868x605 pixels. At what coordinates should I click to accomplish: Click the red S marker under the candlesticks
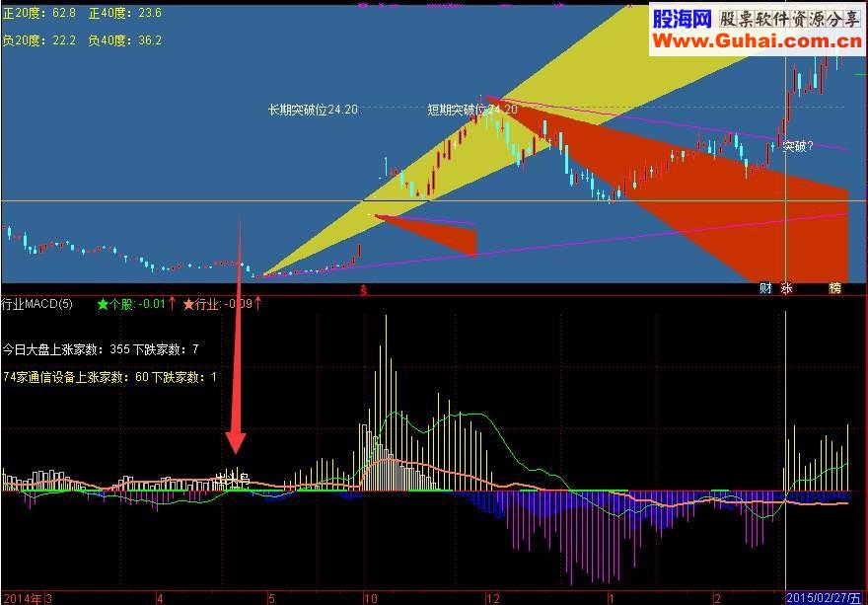click(x=364, y=290)
